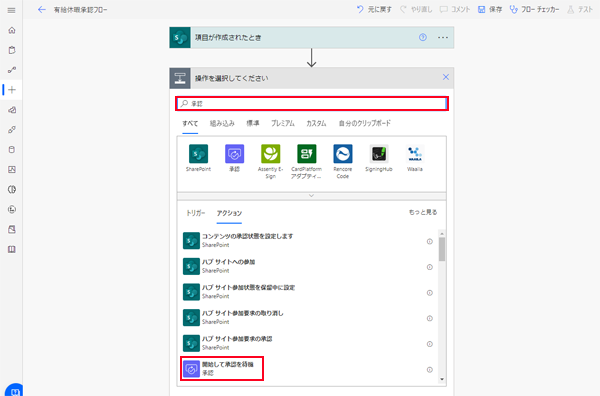
Task: Select the 組み込み tab
Action: pos(222,124)
